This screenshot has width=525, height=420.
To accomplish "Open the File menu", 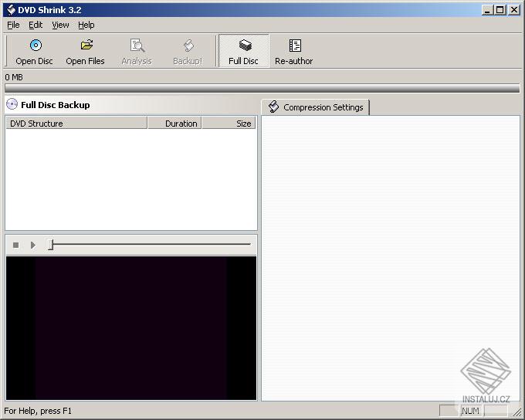I will 13,25.
